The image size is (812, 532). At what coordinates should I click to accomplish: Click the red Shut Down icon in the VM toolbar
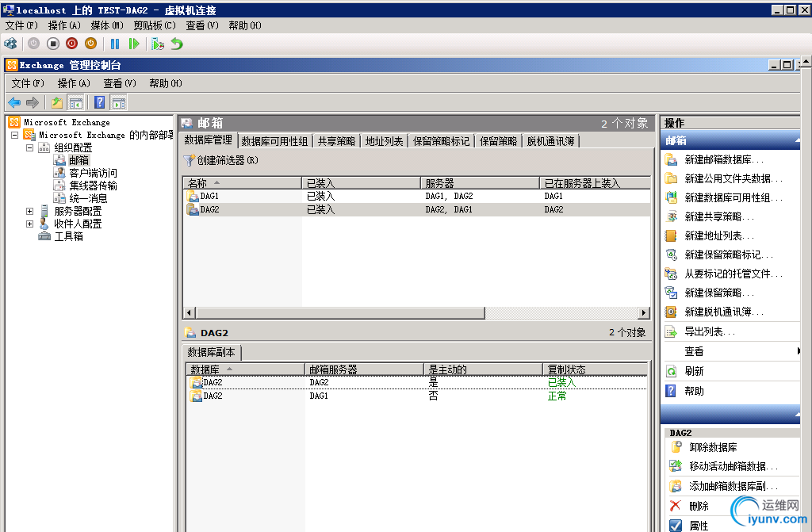(x=72, y=44)
